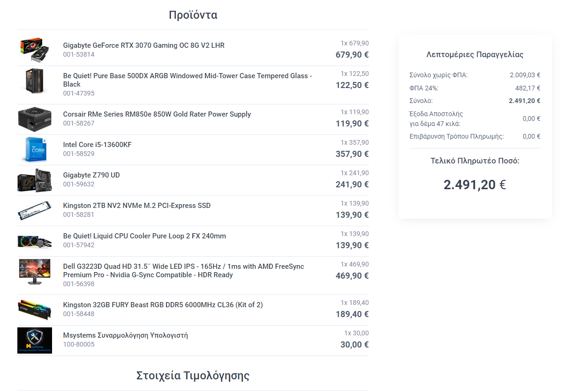
Task: Open Msystems Συναρμολόγηση Υπολογιστή title
Action: pos(126,335)
